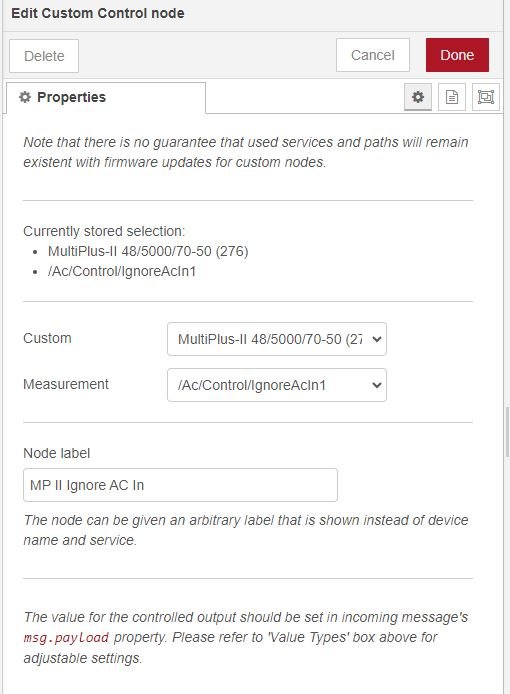Viewport: 510px width, 694px height.
Task: Open the Custom device dropdown
Action: (x=277, y=339)
